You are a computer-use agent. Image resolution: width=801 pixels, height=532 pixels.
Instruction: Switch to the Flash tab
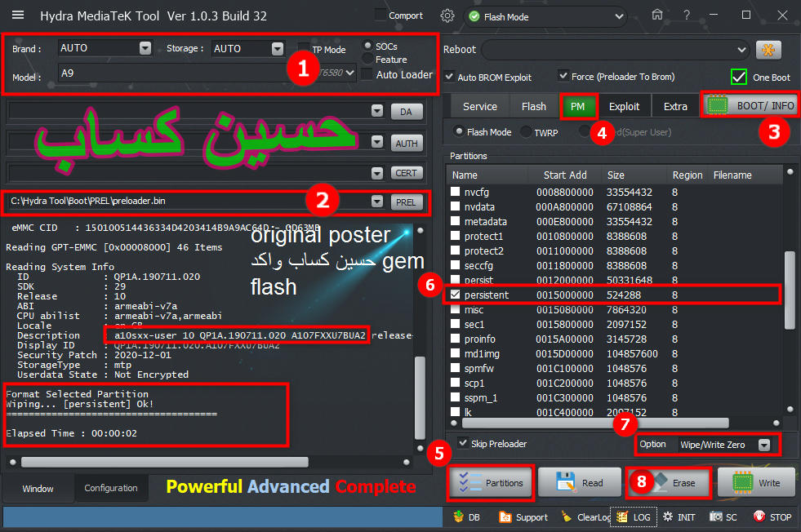[x=534, y=106]
